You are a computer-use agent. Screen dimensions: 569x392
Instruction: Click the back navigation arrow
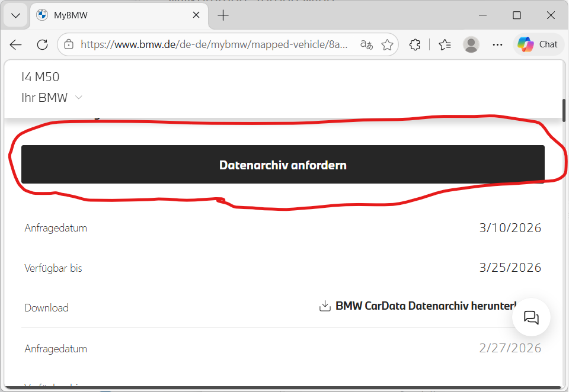point(15,44)
